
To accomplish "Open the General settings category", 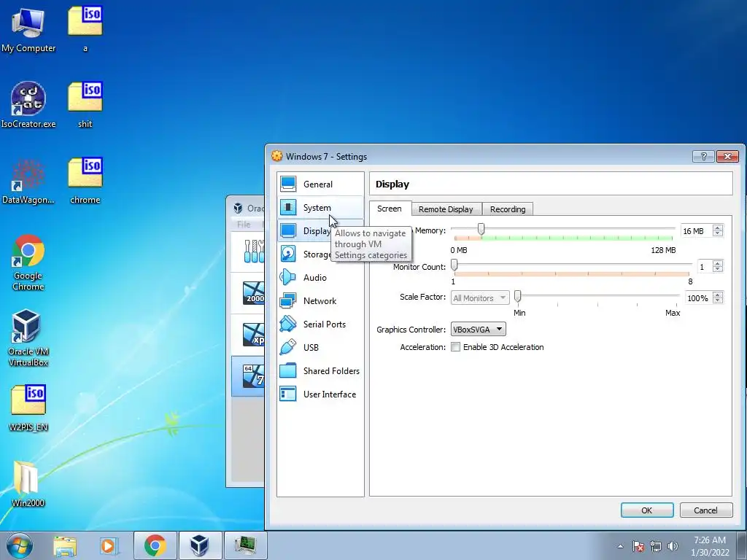I will pos(320,184).
